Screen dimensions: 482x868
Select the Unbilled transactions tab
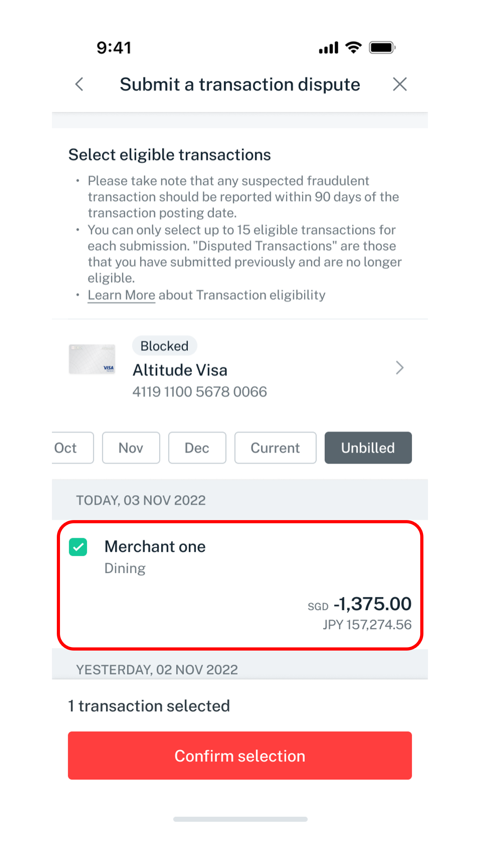368,448
